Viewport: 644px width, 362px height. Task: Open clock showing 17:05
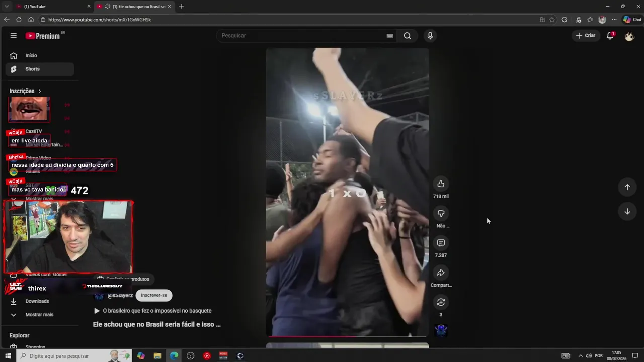point(616,356)
